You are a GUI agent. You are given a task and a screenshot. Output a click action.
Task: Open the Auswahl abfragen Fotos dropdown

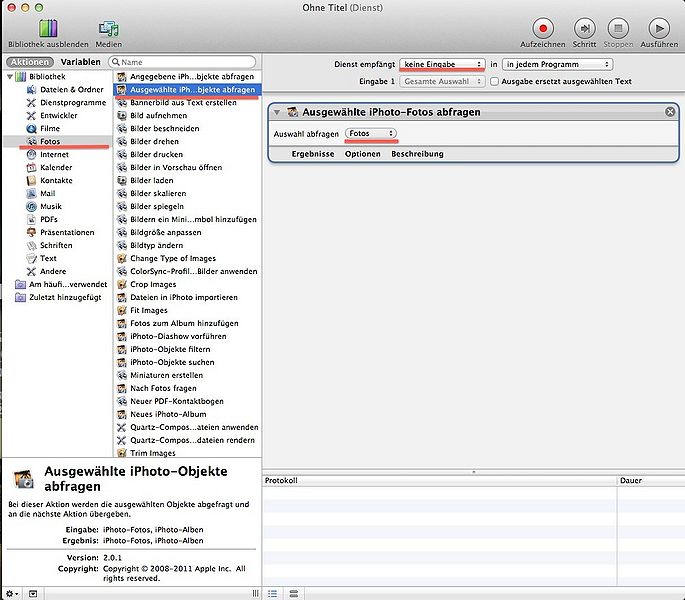pos(371,134)
